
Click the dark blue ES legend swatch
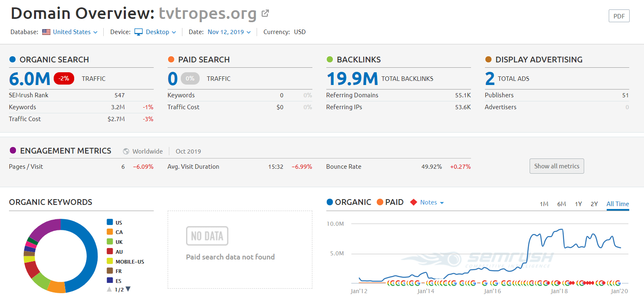click(x=110, y=280)
